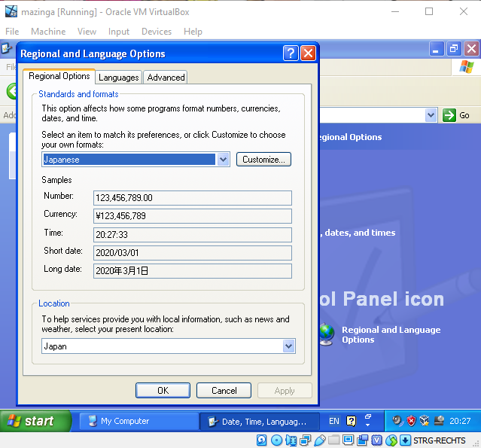The height and width of the screenshot is (448, 481).
Task: Close the Regional and Language Options dialog
Action: pyautogui.click(x=308, y=53)
